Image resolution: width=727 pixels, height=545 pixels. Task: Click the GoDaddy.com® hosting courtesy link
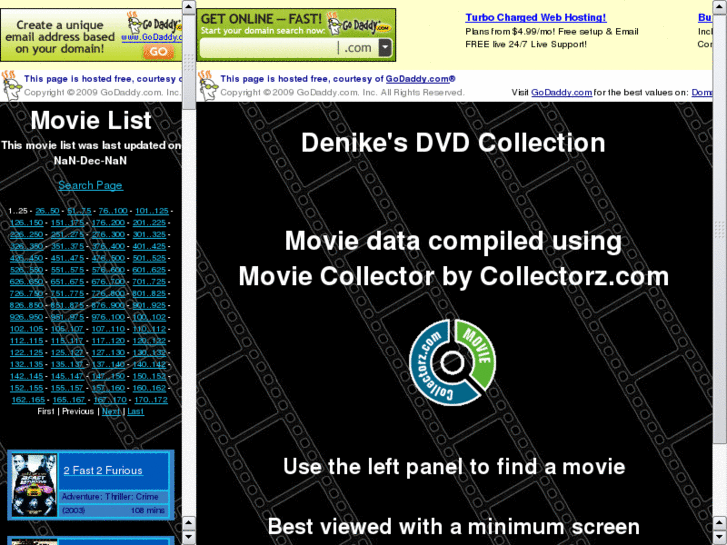point(420,79)
